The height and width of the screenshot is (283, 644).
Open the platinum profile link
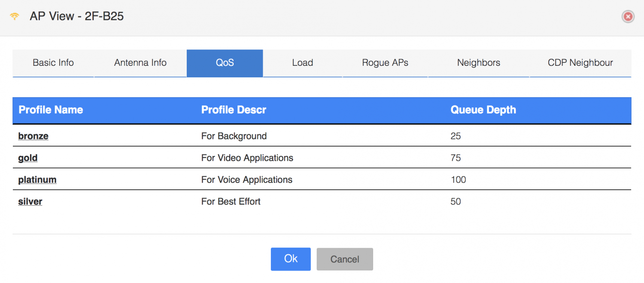37,180
